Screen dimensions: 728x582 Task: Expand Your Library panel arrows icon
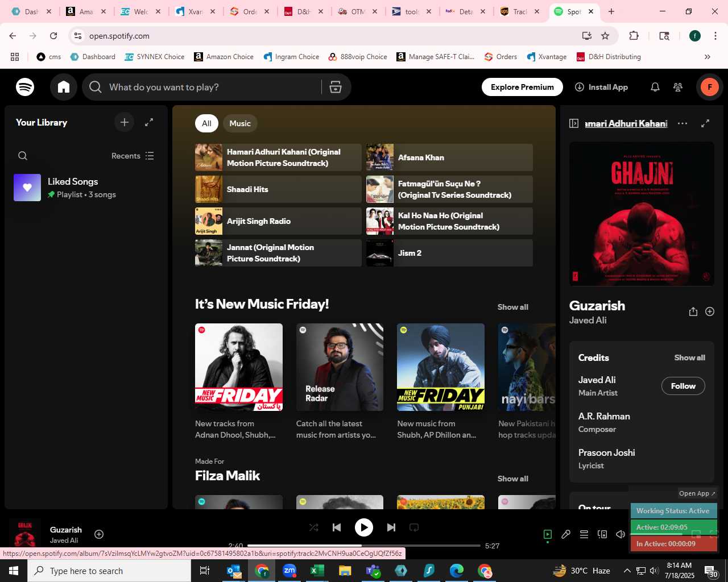pyautogui.click(x=149, y=122)
